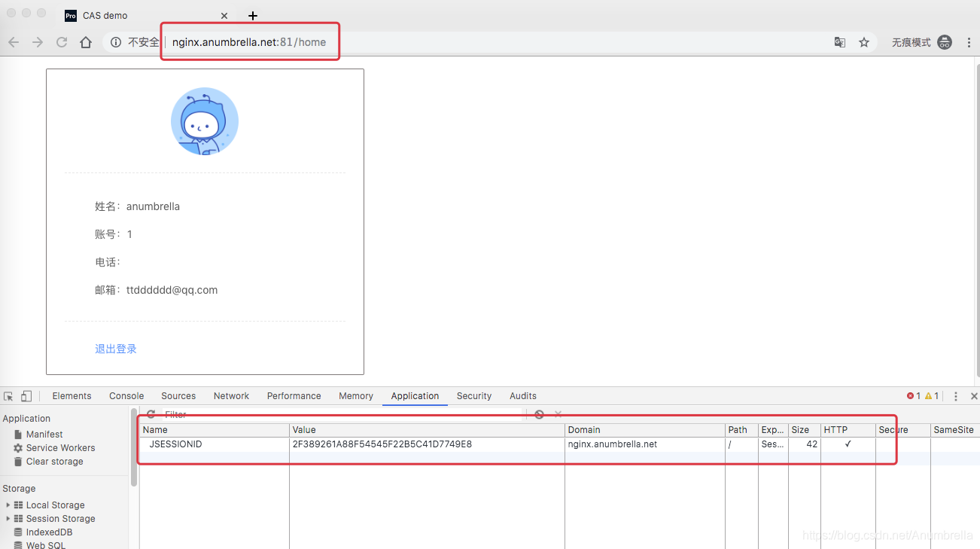Click the cookie Filter input field
980x549 pixels.
coord(342,414)
